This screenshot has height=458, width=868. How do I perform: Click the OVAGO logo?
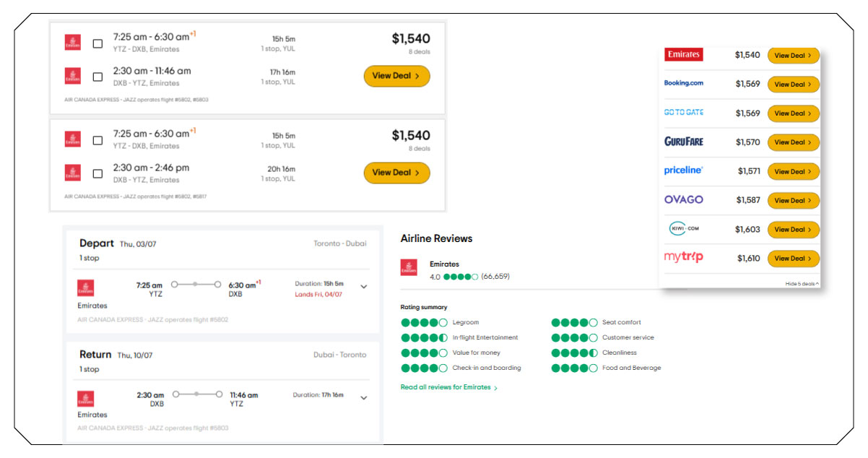pyautogui.click(x=683, y=200)
